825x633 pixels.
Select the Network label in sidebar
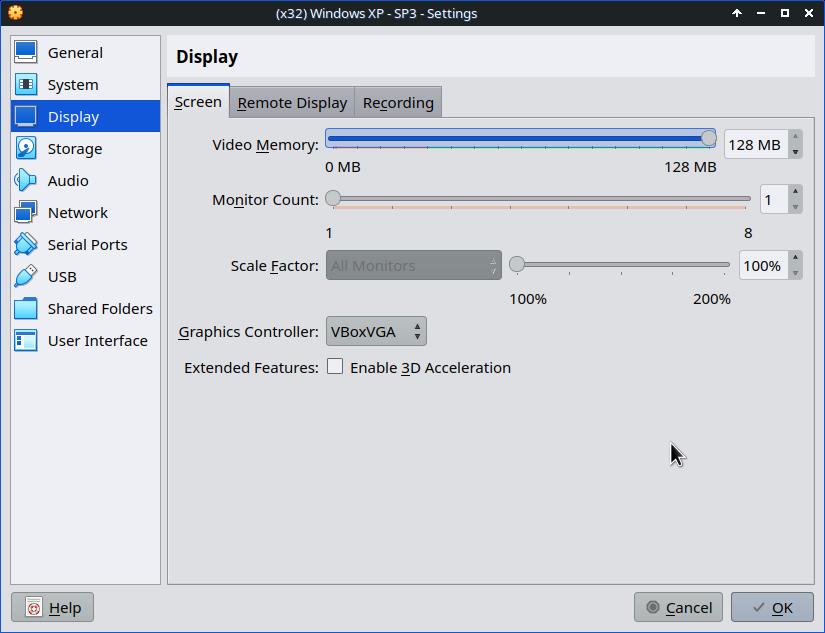point(77,213)
